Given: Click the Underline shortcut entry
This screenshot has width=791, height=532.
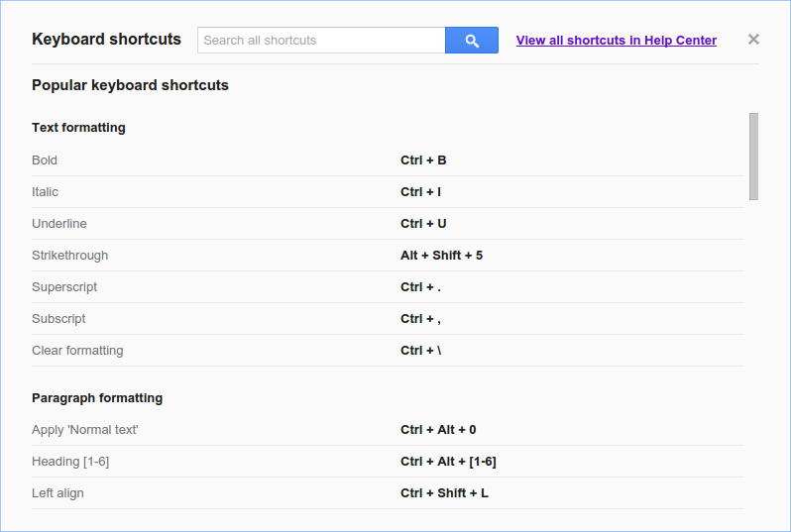Looking at the screenshot, I should click(59, 224).
